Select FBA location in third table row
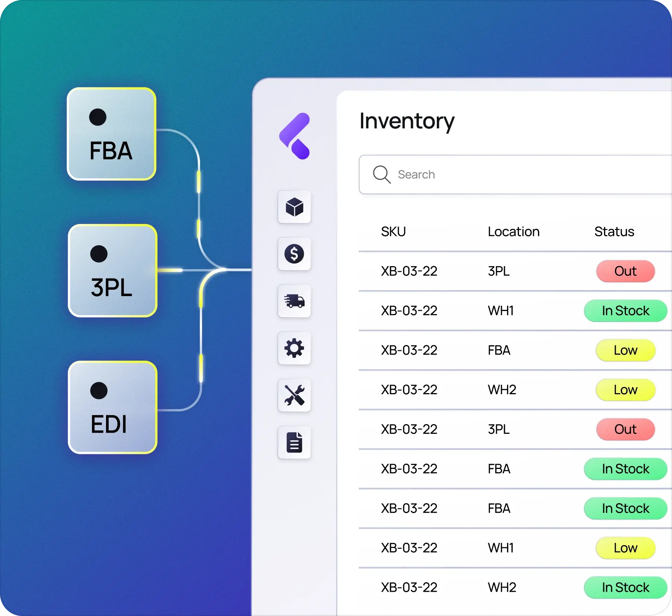The width and height of the screenshot is (672, 616). 499,350
